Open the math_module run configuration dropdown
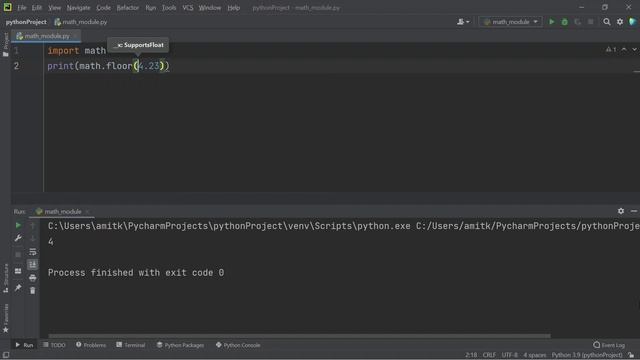640x360 pixels. click(510, 22)
